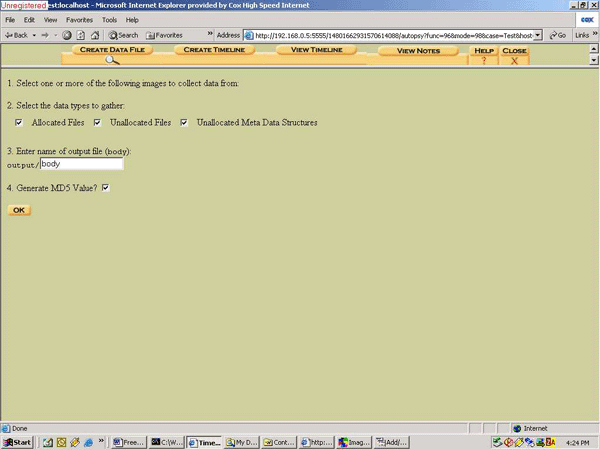Click the browser Back button
Screen dimensions: 600x450
click(16, 35)
